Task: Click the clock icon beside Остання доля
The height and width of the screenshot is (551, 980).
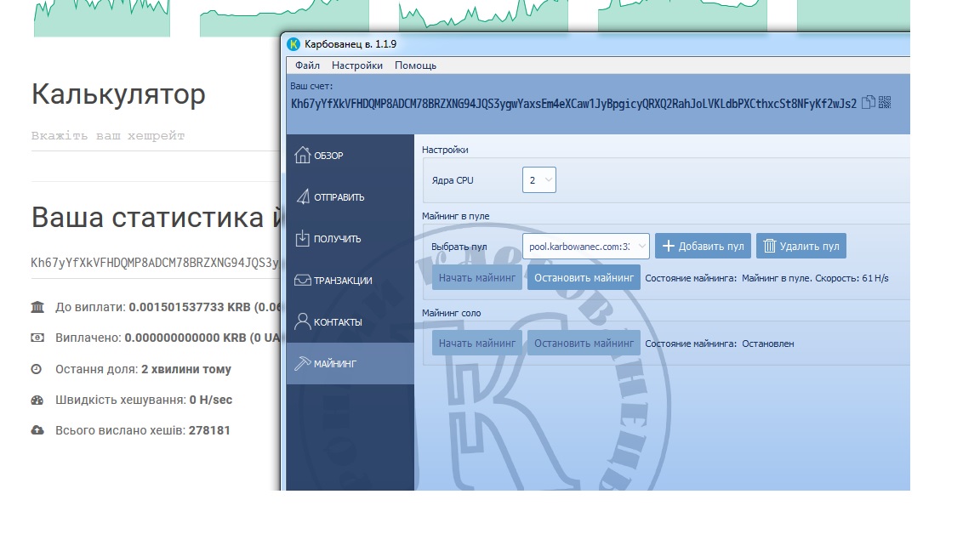Action: (x=37, y=369)
